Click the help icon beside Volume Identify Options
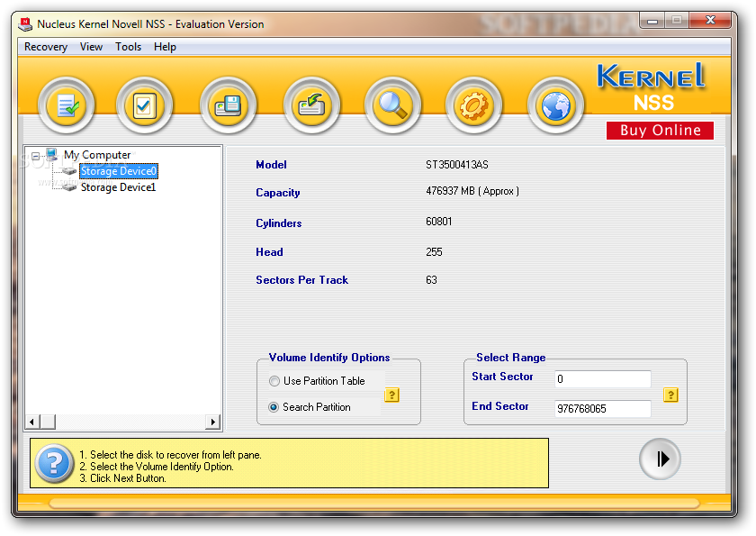756x536 pixels. 392,395
